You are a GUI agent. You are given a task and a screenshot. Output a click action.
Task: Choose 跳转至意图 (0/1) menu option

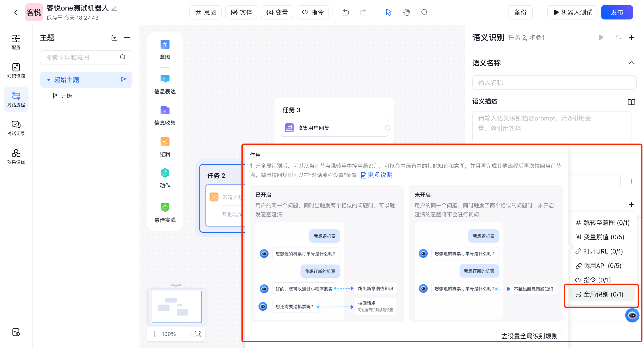pyautogui.click(x=602, y=223)
